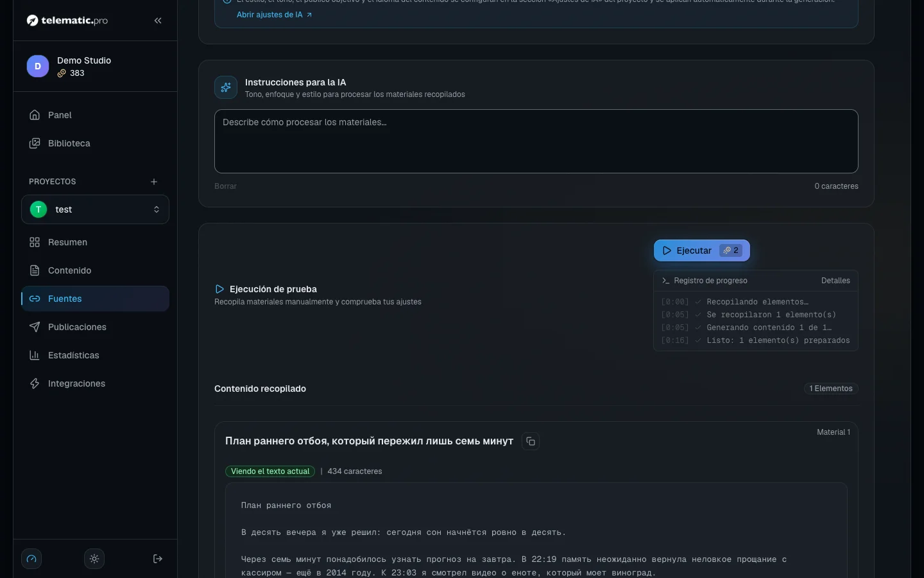
Task: Click log line 'Se recopilaron 1 elemento(s)'
Action: click(771, 315)
